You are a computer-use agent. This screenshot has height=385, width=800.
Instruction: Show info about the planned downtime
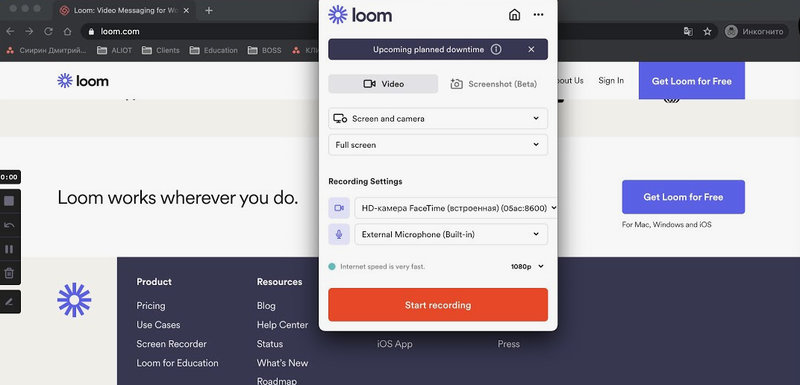click(496, 49)
